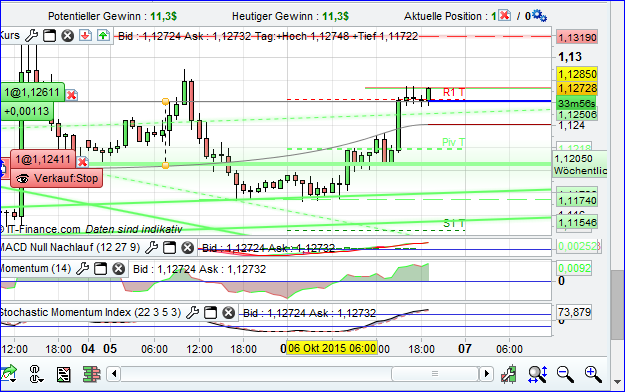Image resolution: width=625 pixels, height=392 pixels.
Task: Open the chain link-charts dropdown
Action: pos(36,374)
